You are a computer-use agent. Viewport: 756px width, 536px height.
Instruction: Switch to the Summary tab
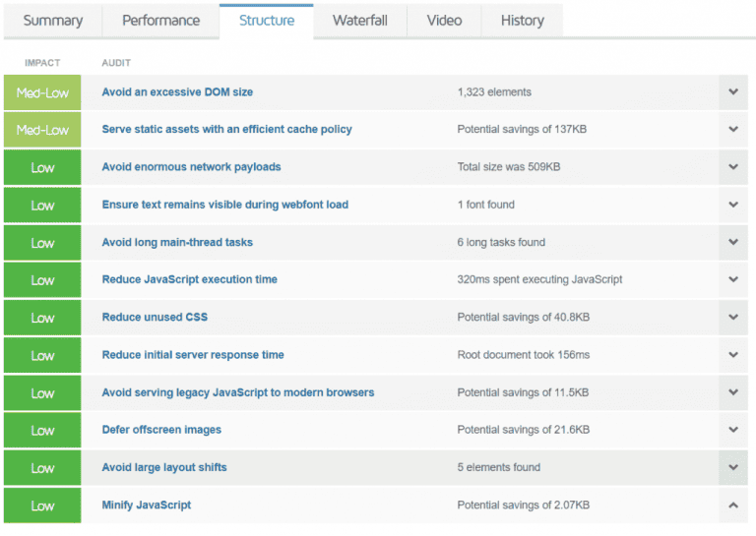[x=53, y=21]
